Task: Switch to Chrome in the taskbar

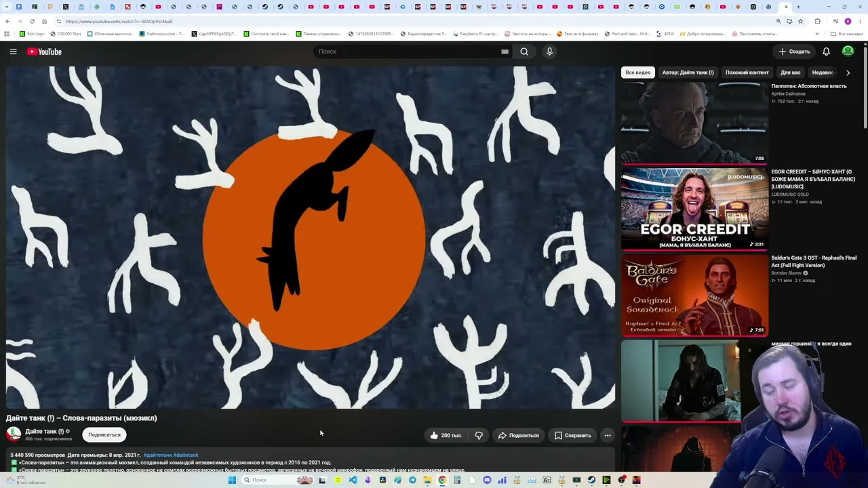Action: pos(442,480)
